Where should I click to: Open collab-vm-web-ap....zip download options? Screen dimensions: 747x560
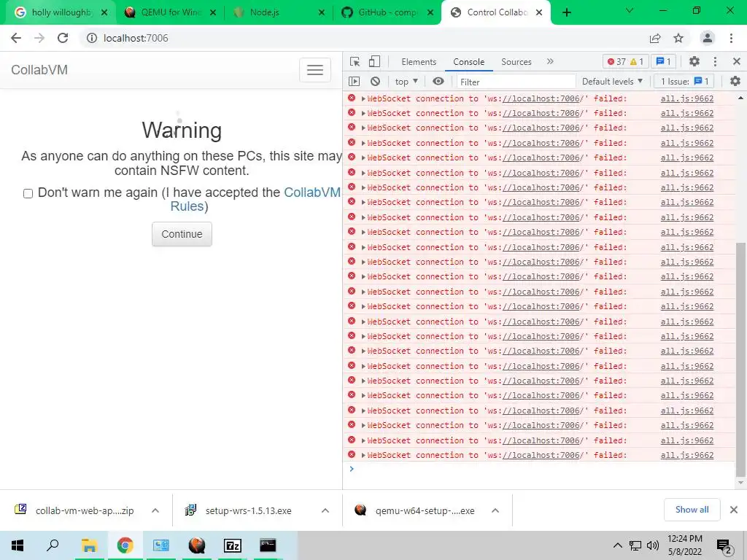(x=155, y=510)
